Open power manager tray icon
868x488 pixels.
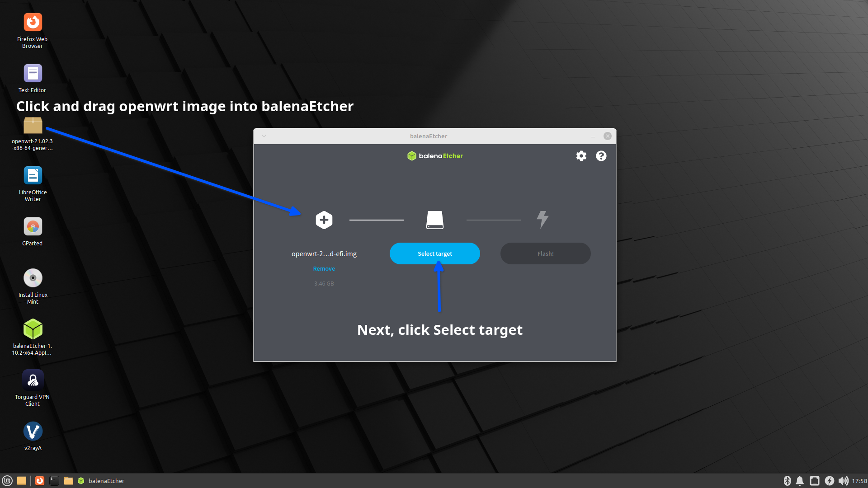pos(829,481)
